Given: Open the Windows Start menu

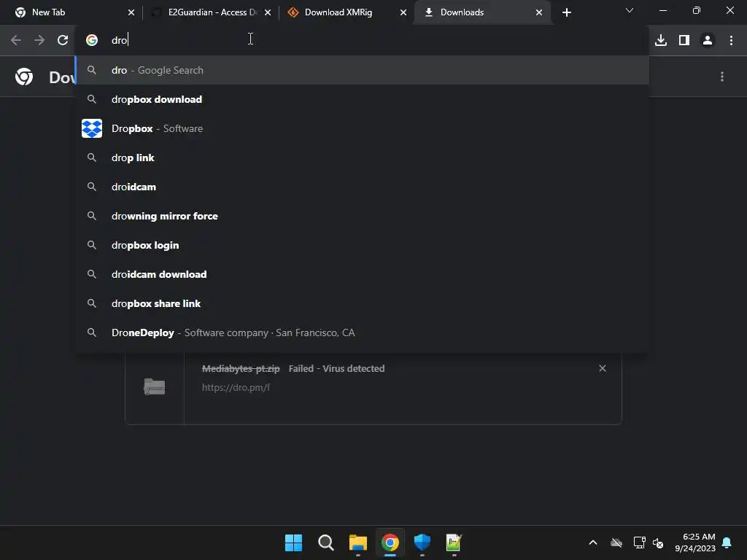Looking at the screenshot, I should point(293,542).
